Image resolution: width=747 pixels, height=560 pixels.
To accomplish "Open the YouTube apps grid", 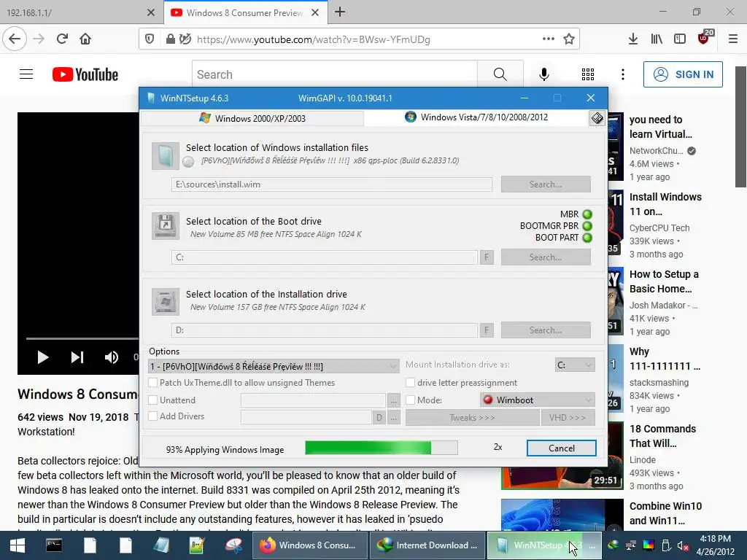I will click(588, 74).
